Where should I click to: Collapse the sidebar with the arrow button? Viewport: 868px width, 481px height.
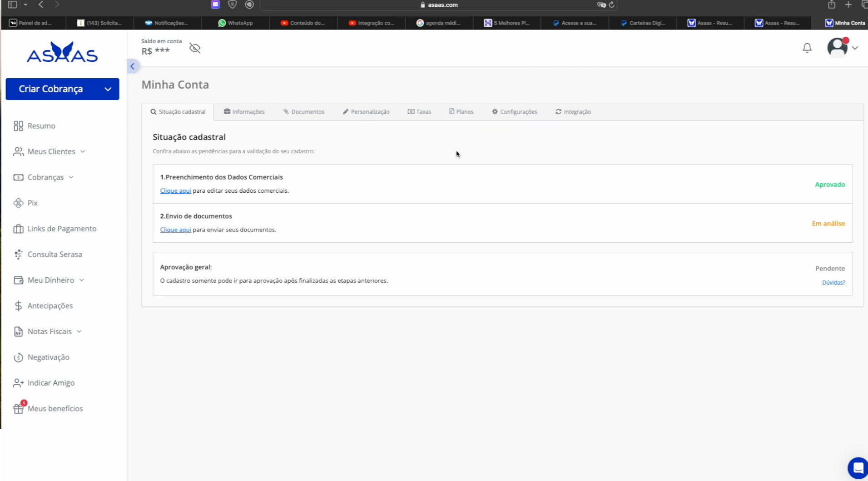coord(132,66)
